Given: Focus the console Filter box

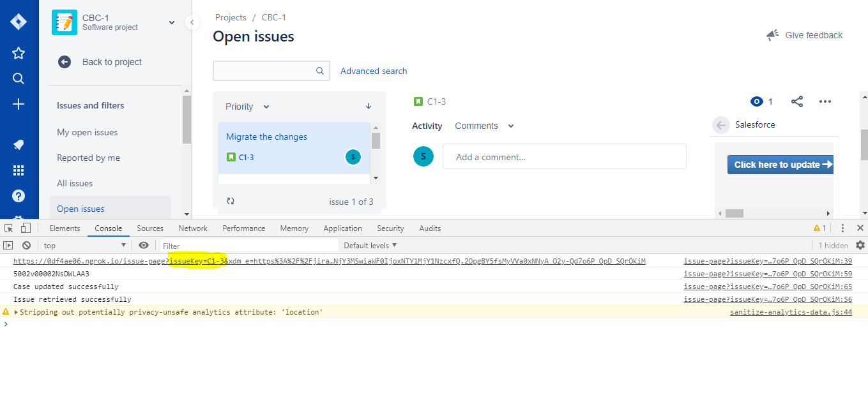Looking at the screenshot, I should click(x=249, y=245).
